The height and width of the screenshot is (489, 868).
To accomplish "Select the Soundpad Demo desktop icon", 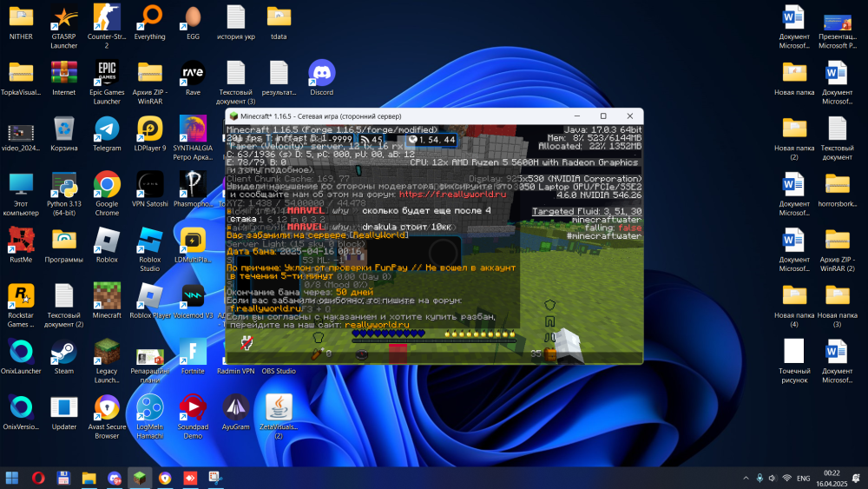I will click(193, 416).
